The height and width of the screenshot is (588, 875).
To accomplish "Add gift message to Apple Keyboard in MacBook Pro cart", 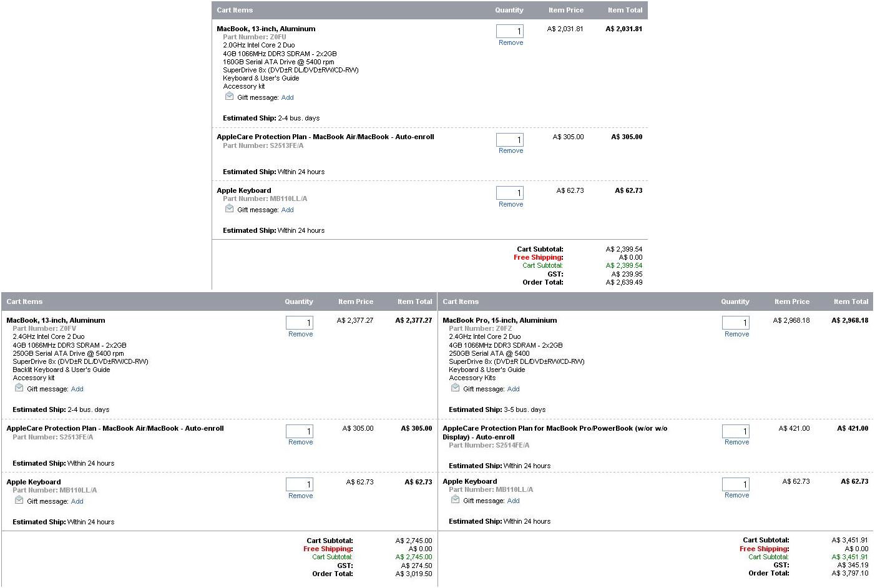I will 513,501.
